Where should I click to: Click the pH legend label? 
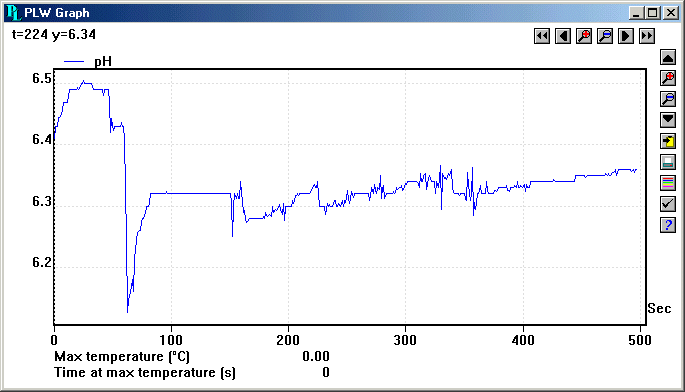pos(103,61)
